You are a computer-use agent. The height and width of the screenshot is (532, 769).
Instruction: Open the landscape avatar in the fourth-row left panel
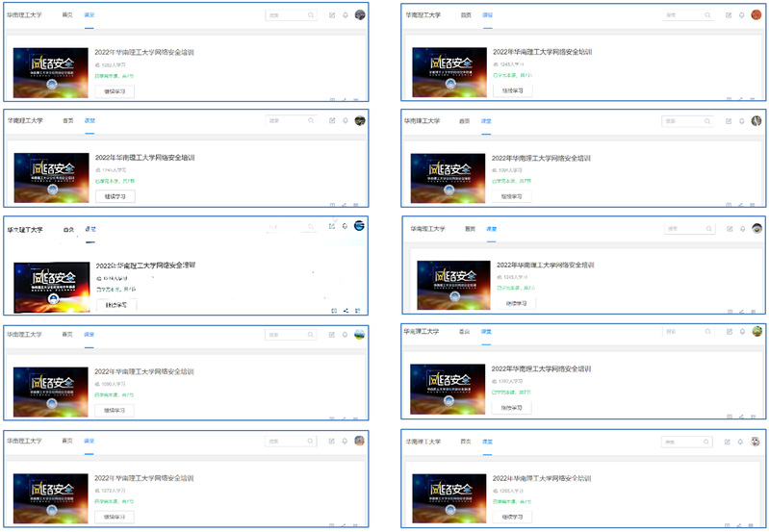(x=360, y=335)
